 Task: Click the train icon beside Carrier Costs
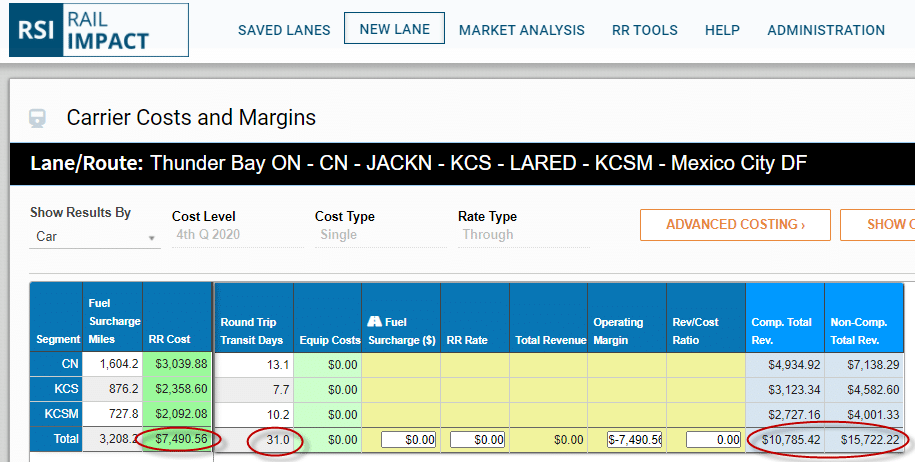38,118
